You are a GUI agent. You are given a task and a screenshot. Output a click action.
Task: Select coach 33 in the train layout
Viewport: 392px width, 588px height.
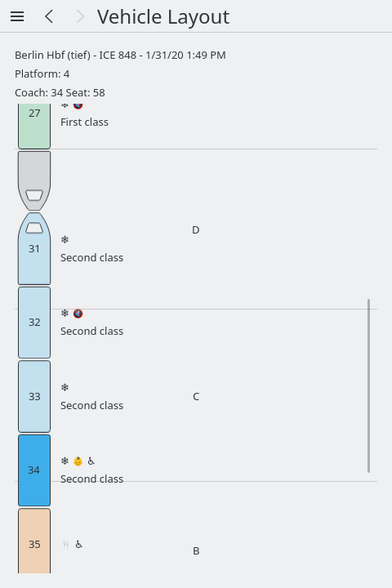click(x=34, y=396)
